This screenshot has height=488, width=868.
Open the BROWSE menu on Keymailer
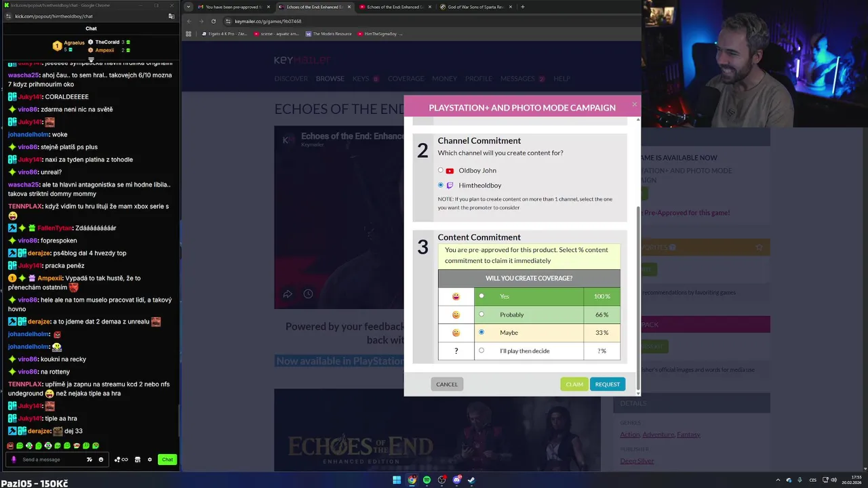click(x=330, y=79)
